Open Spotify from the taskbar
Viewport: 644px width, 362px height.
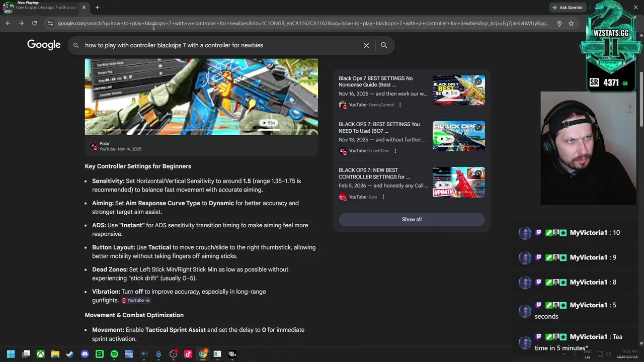click(x=114, y=354)
